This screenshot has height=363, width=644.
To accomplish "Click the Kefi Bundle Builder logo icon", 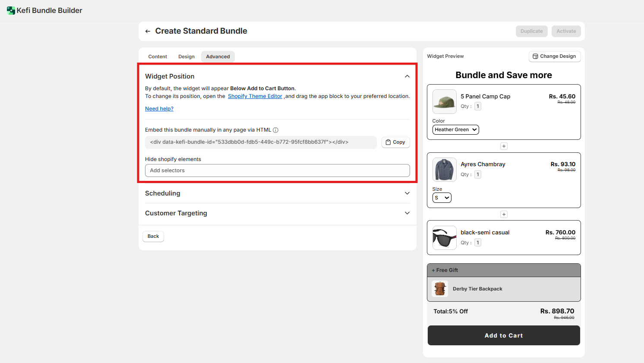I will pos(11,10).
